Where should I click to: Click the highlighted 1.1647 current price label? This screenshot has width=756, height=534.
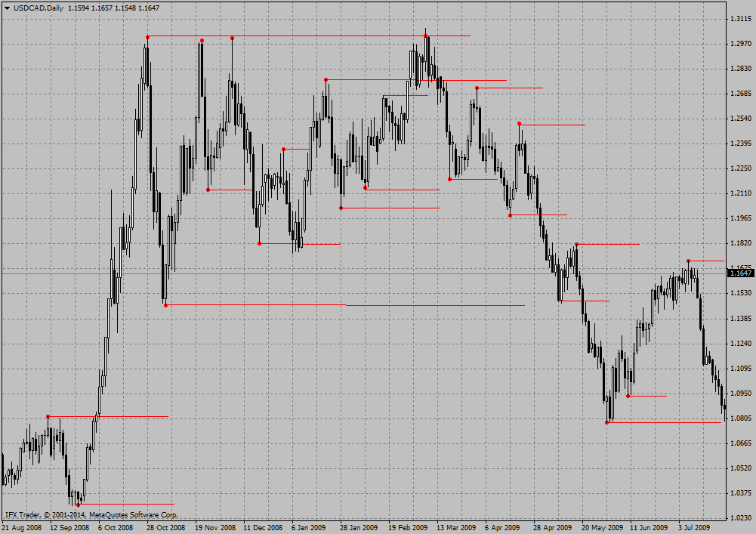740,273
